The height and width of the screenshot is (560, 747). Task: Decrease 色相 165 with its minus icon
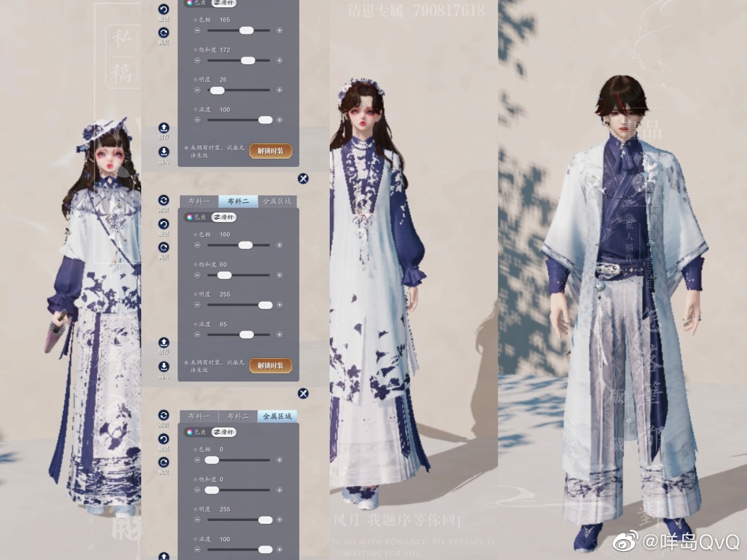197,30
